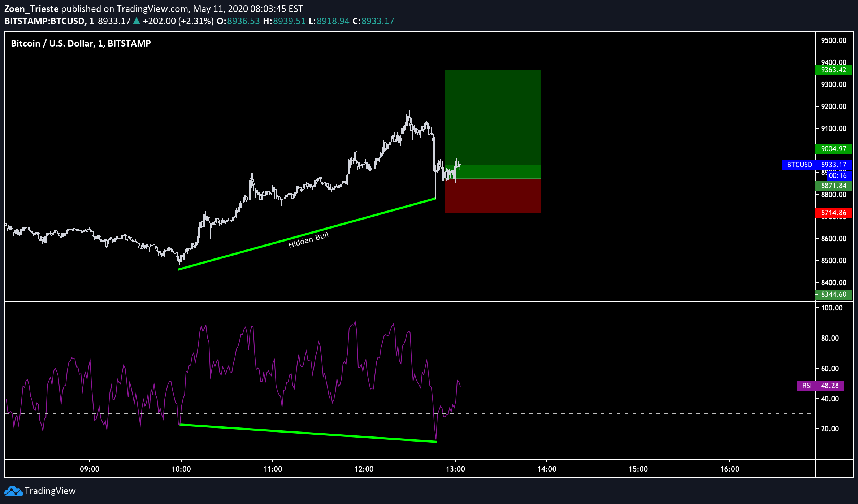Click the green up-triangle change indicator

136,21
